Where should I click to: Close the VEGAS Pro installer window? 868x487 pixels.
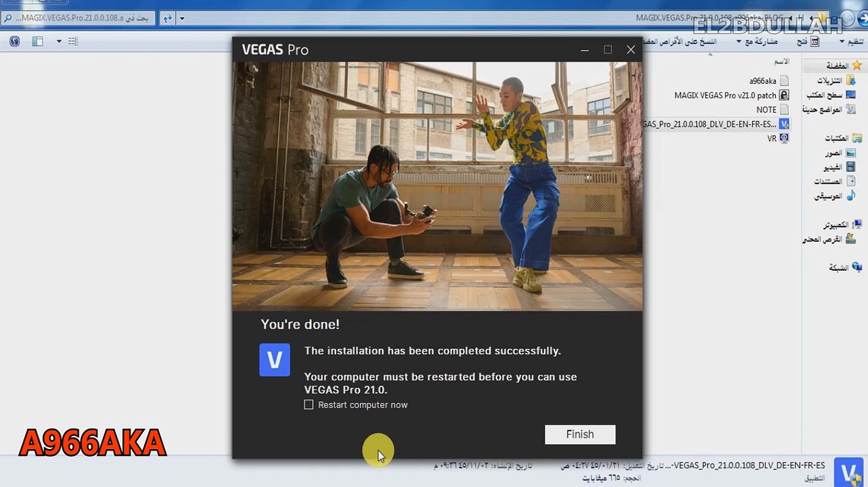click(631, 49)
